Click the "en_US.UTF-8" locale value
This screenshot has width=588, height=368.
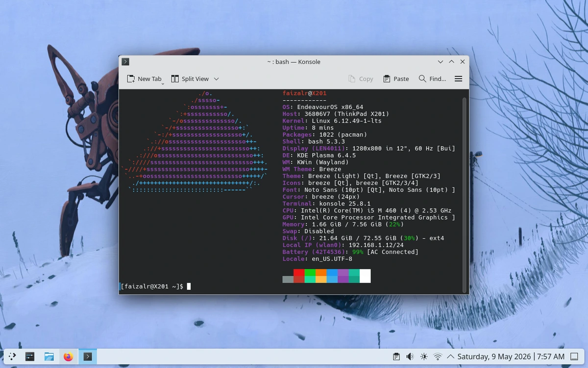click(332, 258)
